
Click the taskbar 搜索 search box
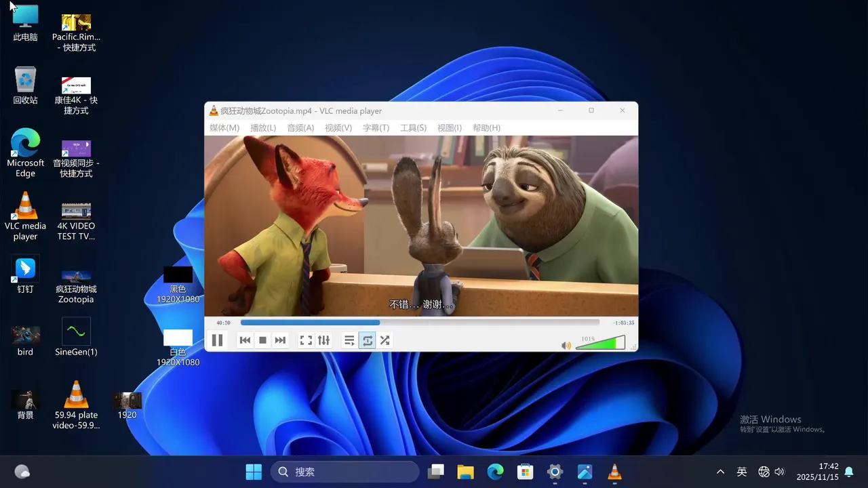(x=345, y=472)
